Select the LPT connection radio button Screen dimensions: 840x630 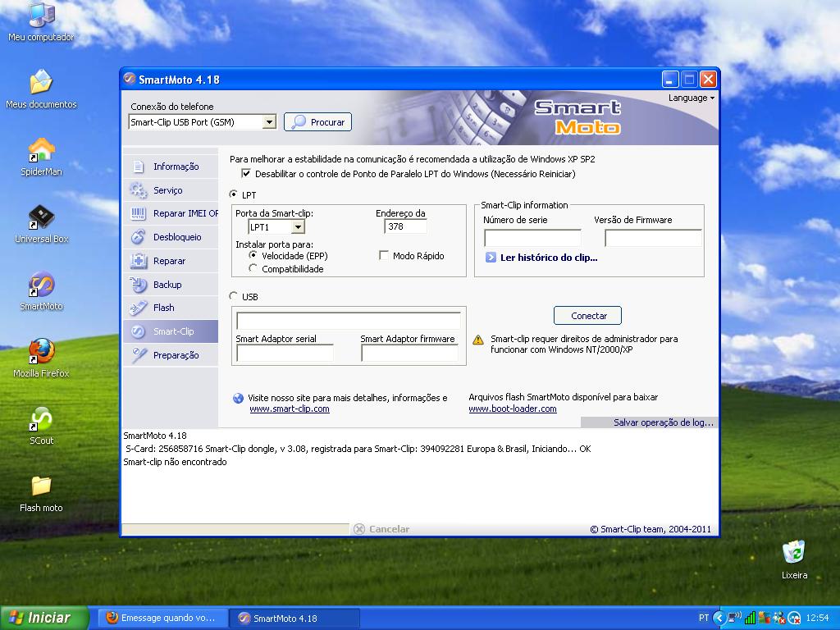[233, 194]
